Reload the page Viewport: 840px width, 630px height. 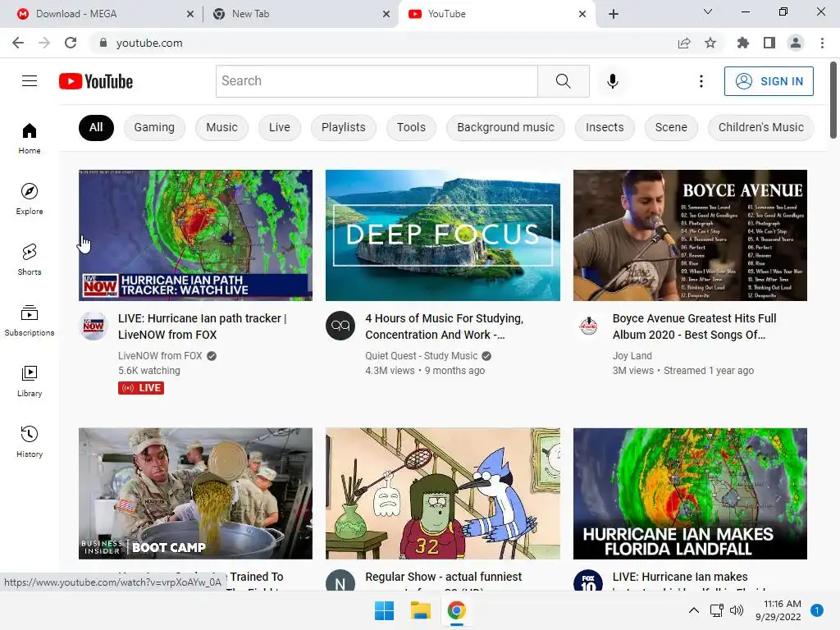71,43
